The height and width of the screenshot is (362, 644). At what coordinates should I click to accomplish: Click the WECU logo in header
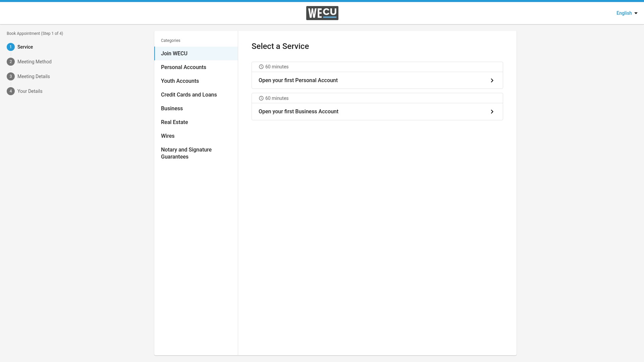(322, 13)
